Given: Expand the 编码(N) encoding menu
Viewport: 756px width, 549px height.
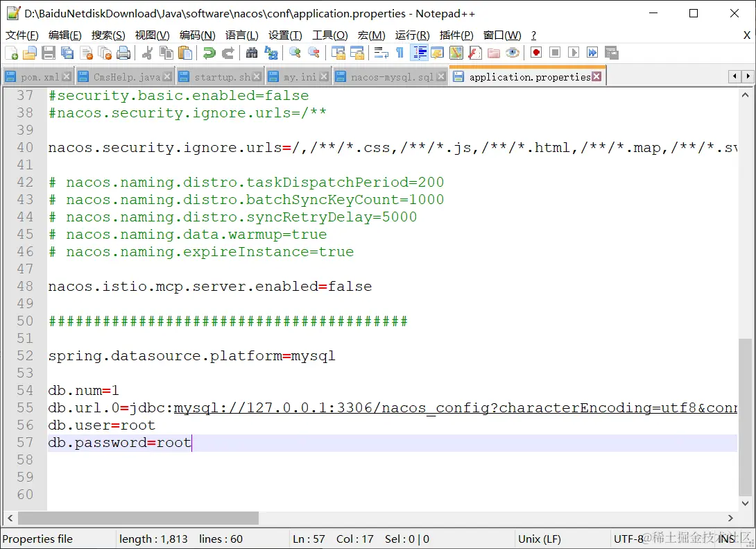Looking at the screenshot, I should (x=197, y=35).
